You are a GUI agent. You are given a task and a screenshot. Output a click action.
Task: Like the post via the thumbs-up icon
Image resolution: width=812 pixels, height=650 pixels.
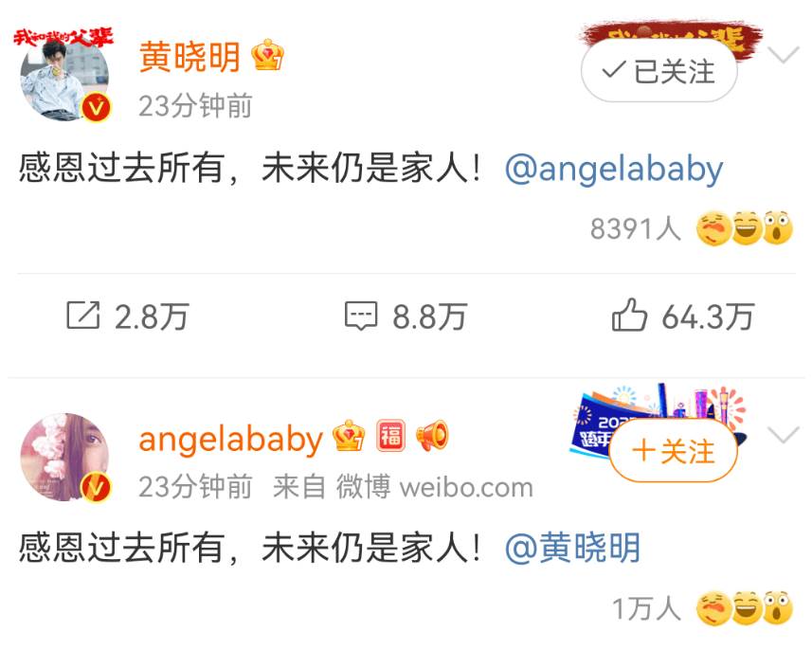[629, 314]
